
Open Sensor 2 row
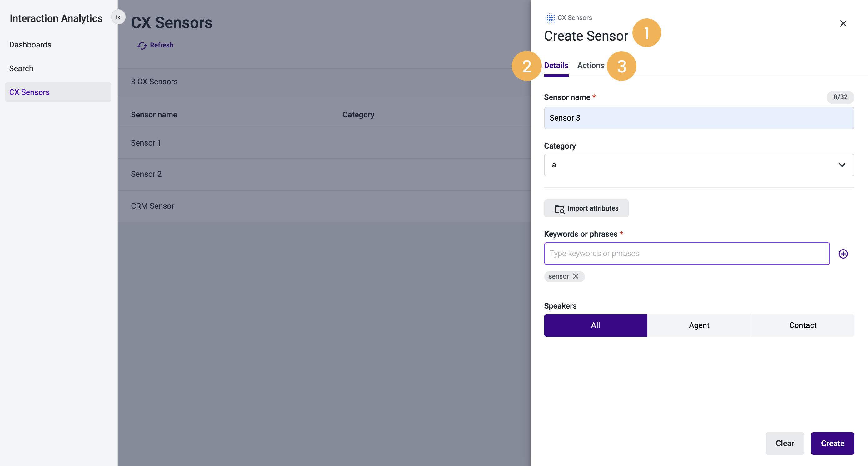click(324, 174)
